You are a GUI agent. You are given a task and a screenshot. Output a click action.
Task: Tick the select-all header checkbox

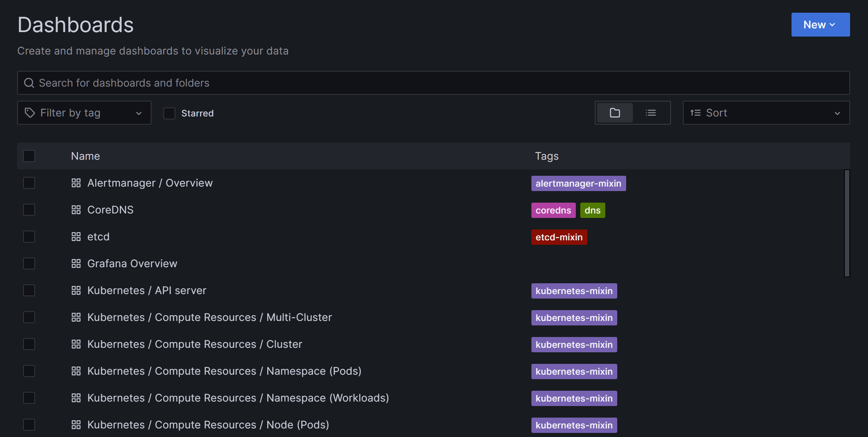(29, 156)
